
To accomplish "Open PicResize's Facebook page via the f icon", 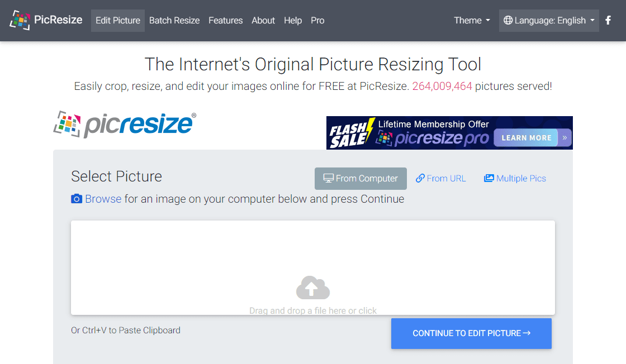I will coord(608,20).
